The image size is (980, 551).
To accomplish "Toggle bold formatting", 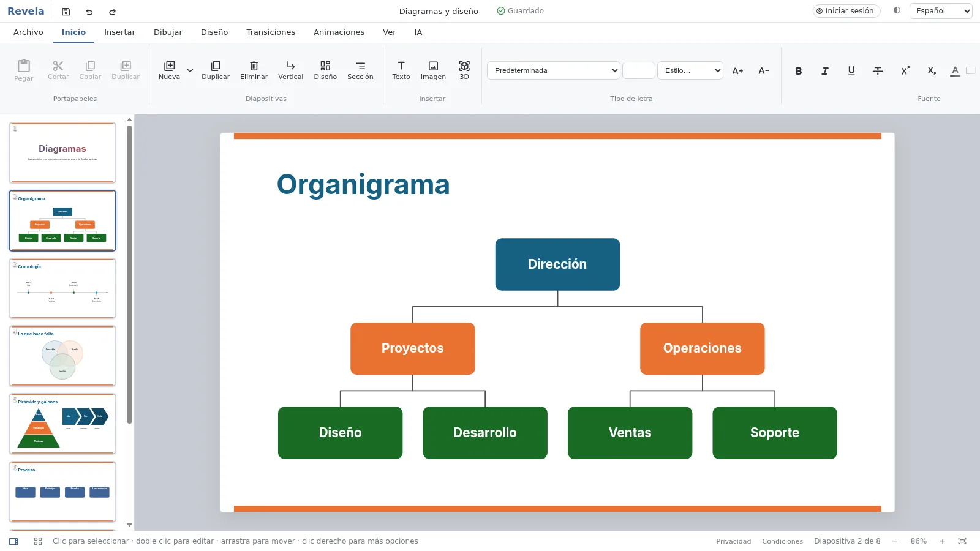I will [x=799, y=71].
